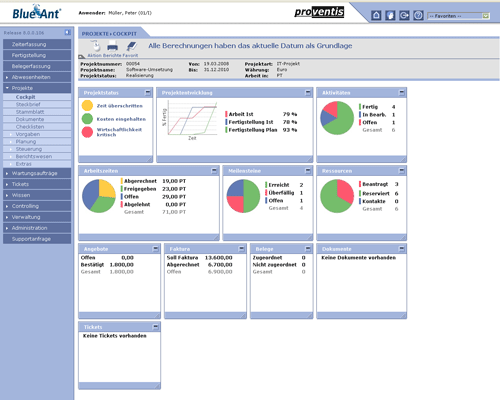The height and width of the screenshot is (400, 500).
Task: Click the Kosten eingehalten link
Action: click(121, 119)
